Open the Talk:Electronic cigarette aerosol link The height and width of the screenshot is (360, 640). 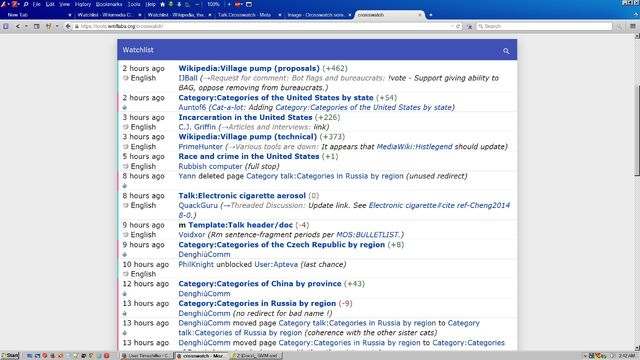pos(242,196)
